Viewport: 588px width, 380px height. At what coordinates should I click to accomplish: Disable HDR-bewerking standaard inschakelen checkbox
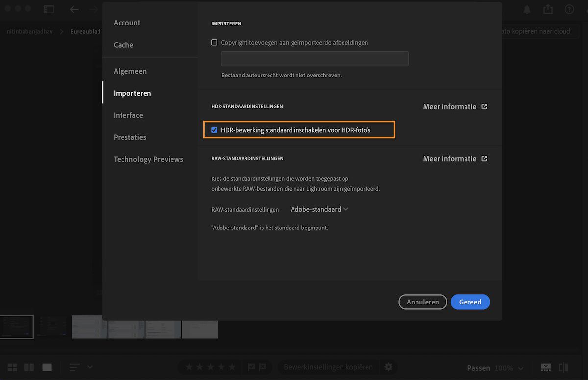[214, 130]
